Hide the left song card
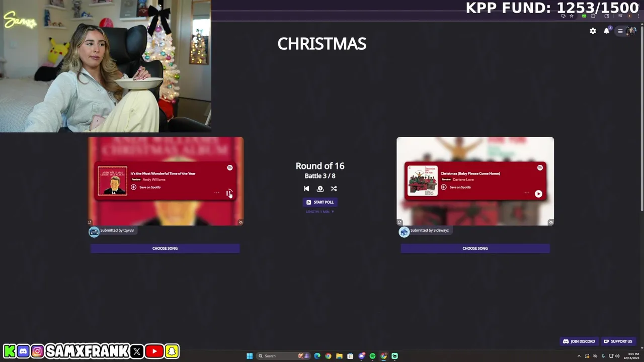Screen dimensions: 644x362 [x=240, y=222]
